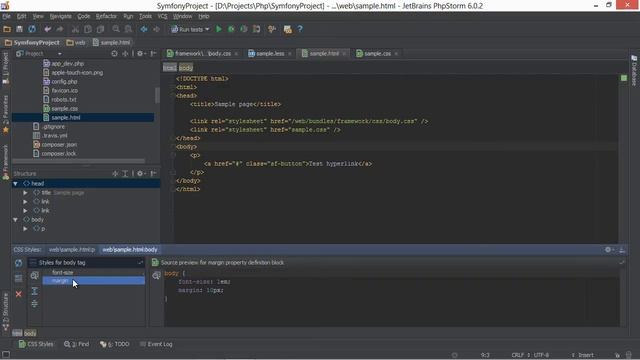Click Collapse All in Project panel header
Image resolution: width=640 pixels, height=360 pixels.
tap(125, 53)
